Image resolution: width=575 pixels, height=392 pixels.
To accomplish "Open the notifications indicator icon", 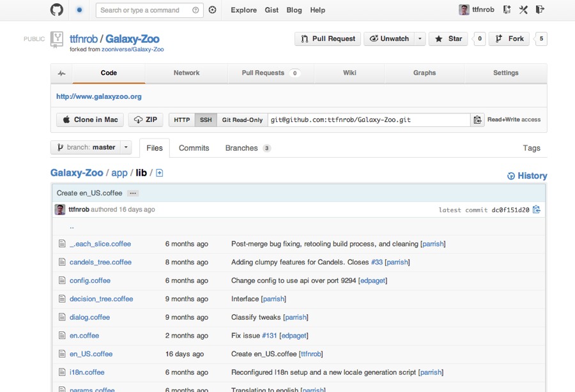I will [79, 10].
